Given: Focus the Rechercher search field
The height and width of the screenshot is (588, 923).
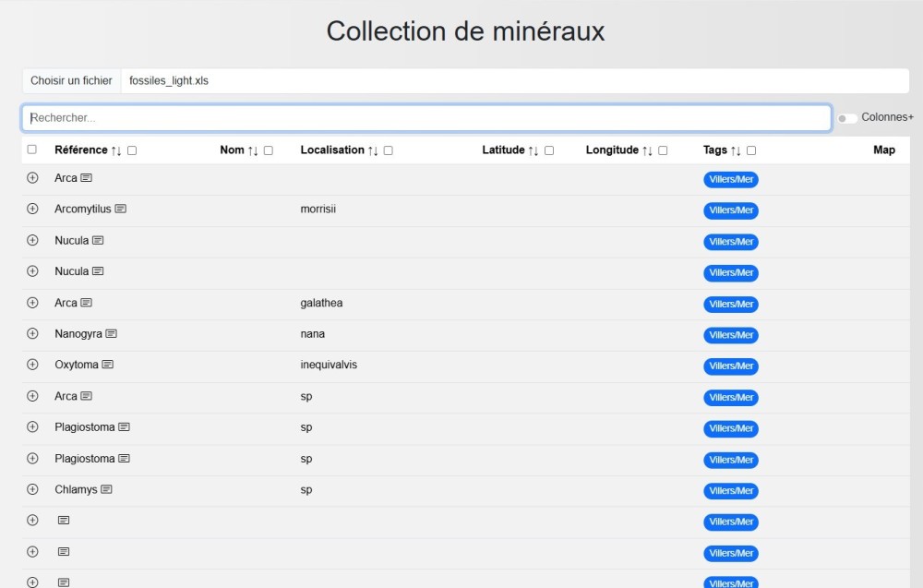Looking at the screenshot, I should pyautogui.click(x=426, y=118).
